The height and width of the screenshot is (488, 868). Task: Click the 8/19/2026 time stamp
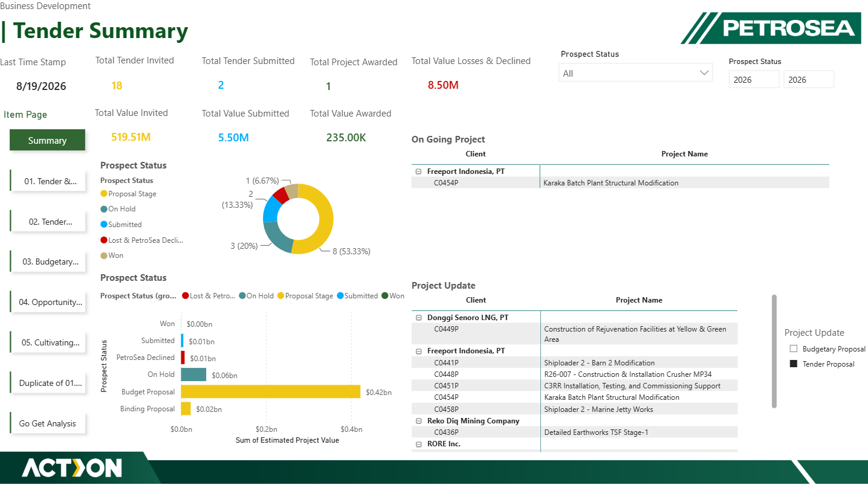(x=41, y=86)
